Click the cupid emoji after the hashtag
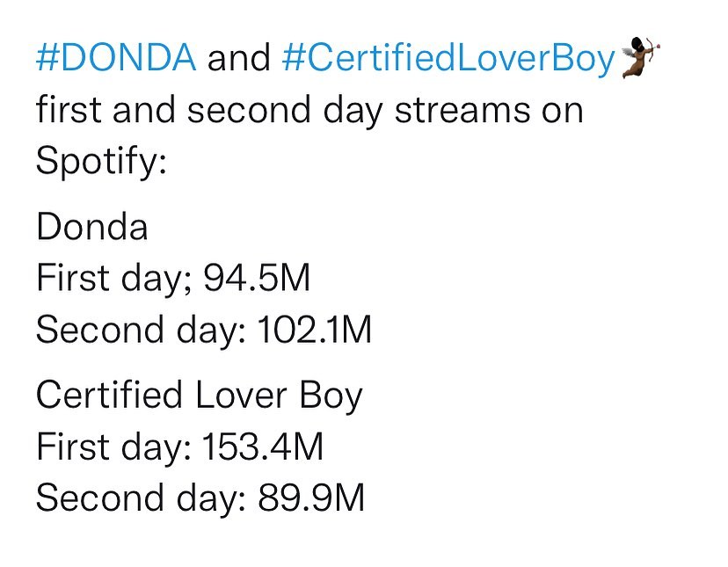 (640, 56)
